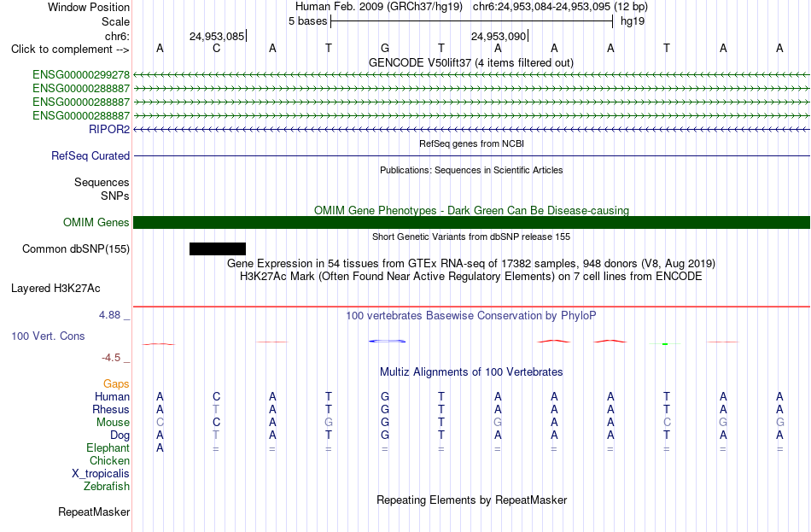Open the RefSeq Curated track label
Viewport: 811px width, 532px height.
click(x=90, y=155)
